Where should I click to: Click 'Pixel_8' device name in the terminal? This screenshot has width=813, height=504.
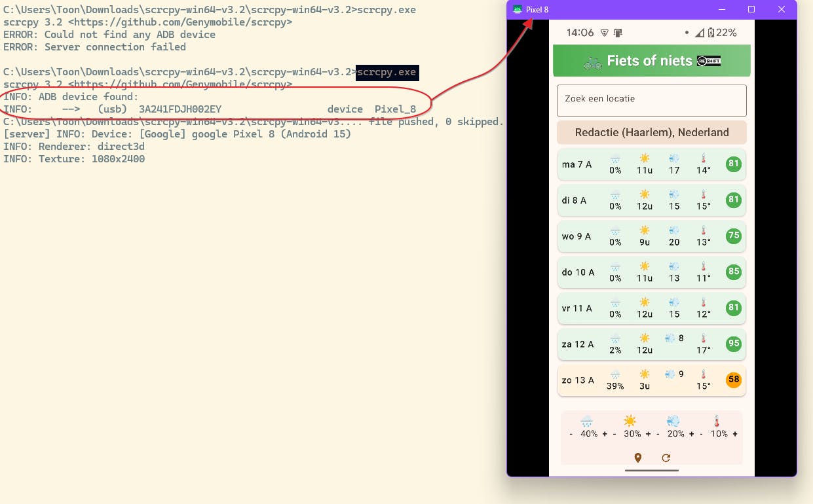pos(395,109)
